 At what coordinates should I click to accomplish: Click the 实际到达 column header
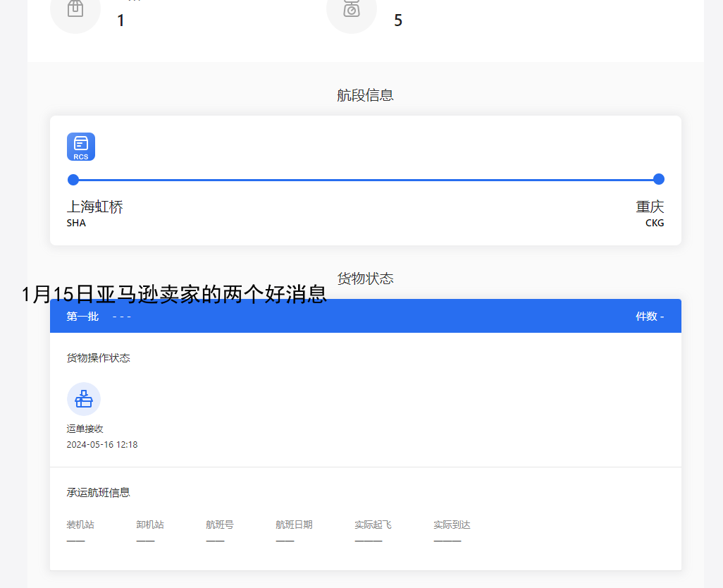click(x=452, y=525)
